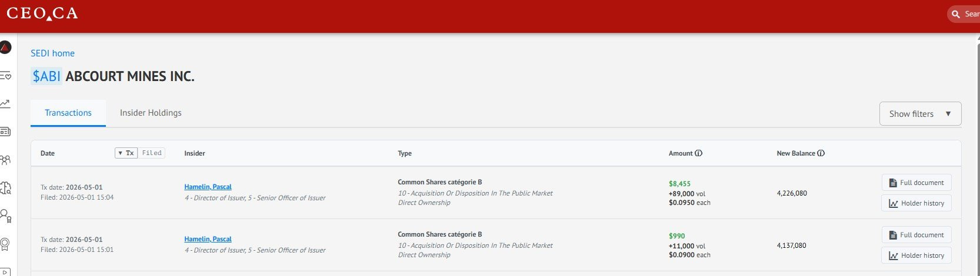Open the map search sidebar icon
This screenshot has width=980, height=276.
point(5,188)
